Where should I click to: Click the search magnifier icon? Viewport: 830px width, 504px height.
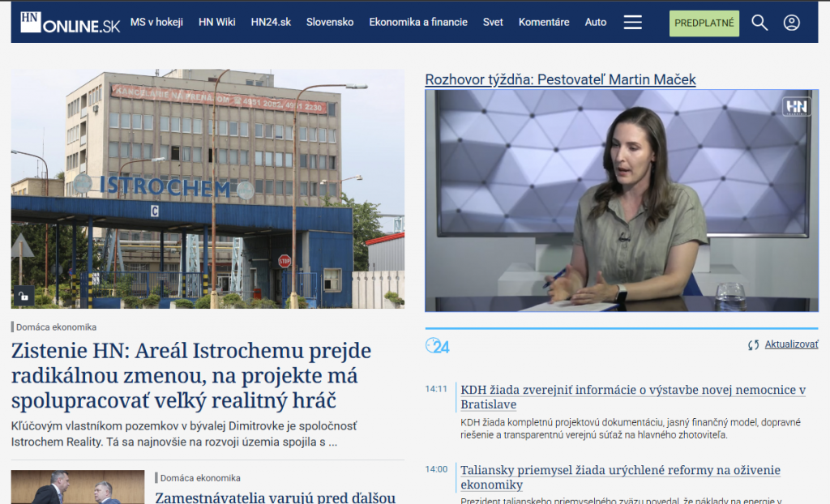[x=759, y=22]
